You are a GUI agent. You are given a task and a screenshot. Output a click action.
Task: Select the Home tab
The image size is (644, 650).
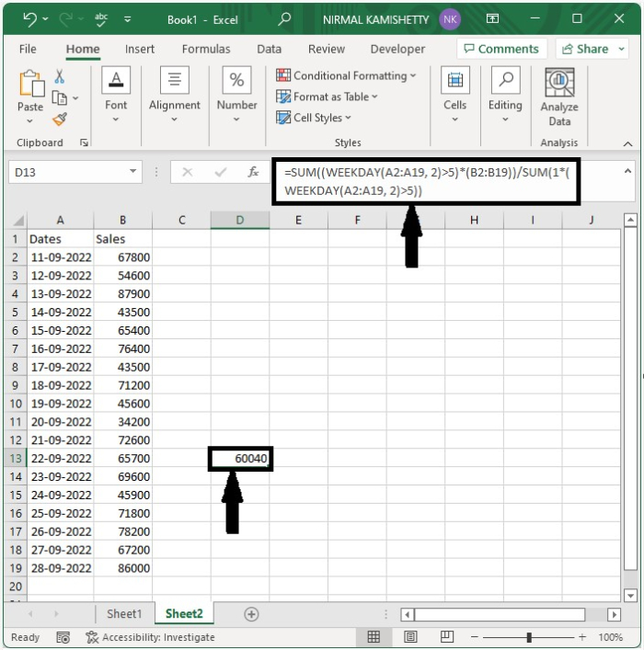[x=83, y=49]
